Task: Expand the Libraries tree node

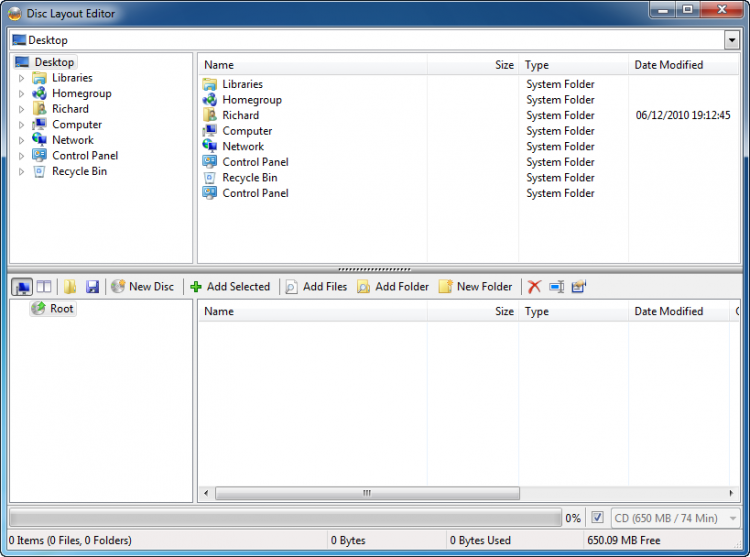Action: point(22,78)
